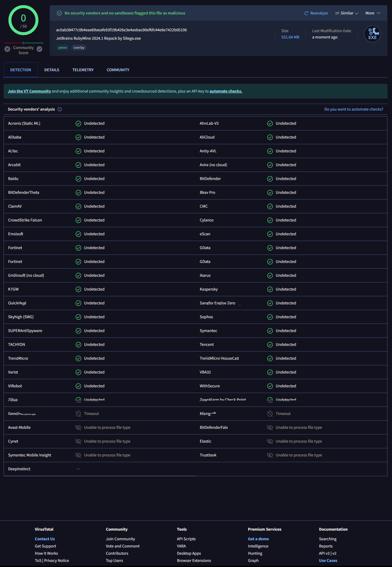Click the crossed-eye icon for Trustlook
The width and height of the screenshot is (392, 567).
270,455
